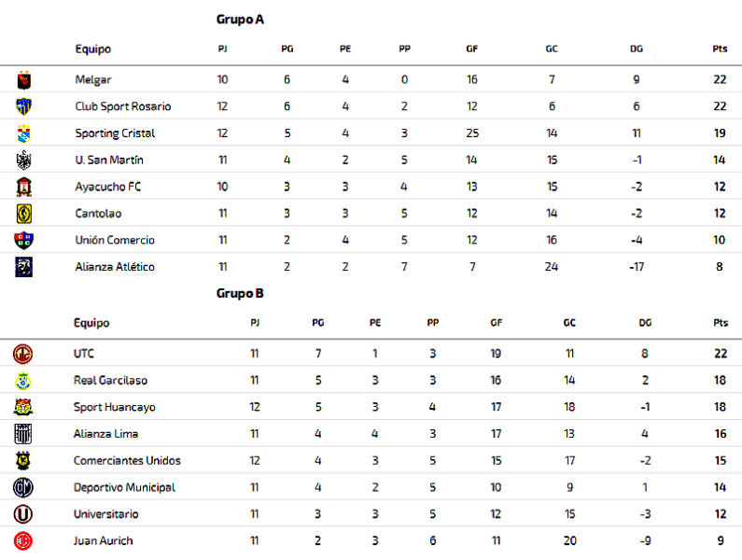742x560 pixels.
Task: Click the Grupo A heading
Action: pyautogui.click(x=240, y=20)
